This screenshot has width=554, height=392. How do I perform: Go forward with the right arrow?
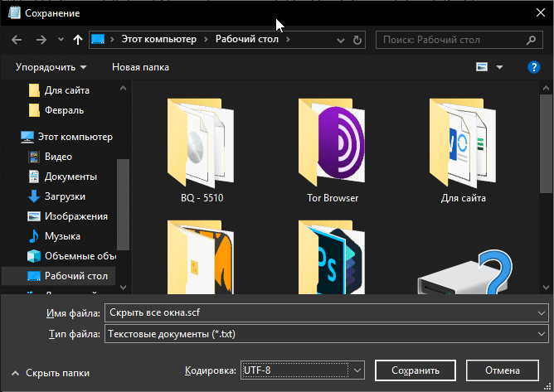[x=41, y=40]
